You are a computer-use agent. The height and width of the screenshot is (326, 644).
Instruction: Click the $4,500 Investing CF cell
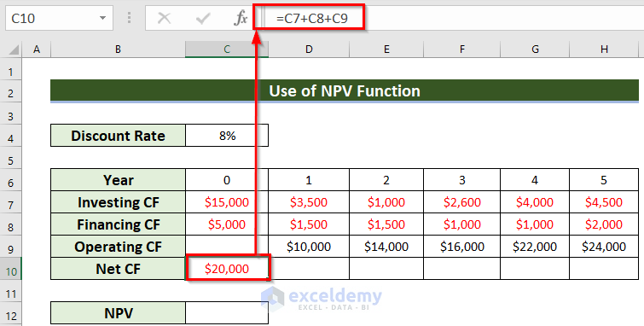(604, 202)
